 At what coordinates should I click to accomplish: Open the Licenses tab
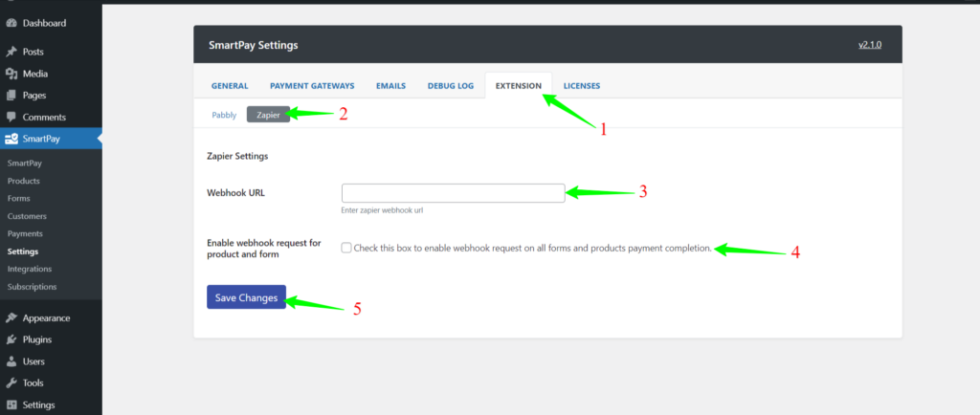point(582,86)
